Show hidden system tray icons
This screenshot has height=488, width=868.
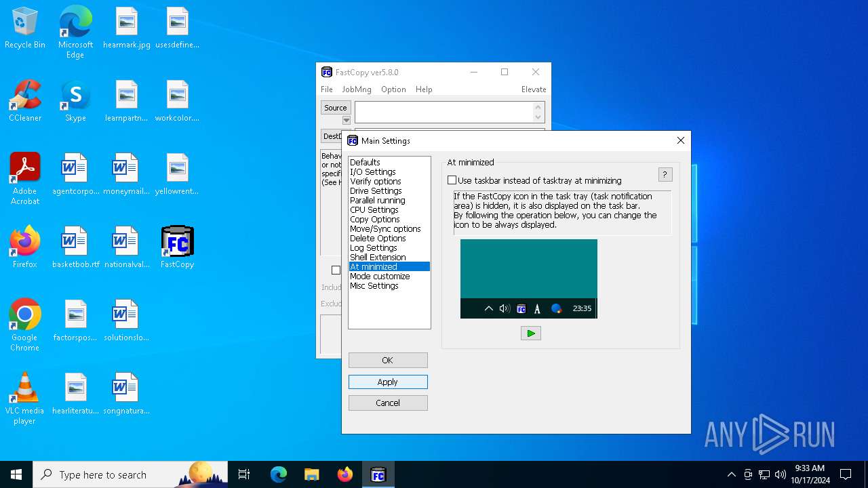(x=731, y=474)
